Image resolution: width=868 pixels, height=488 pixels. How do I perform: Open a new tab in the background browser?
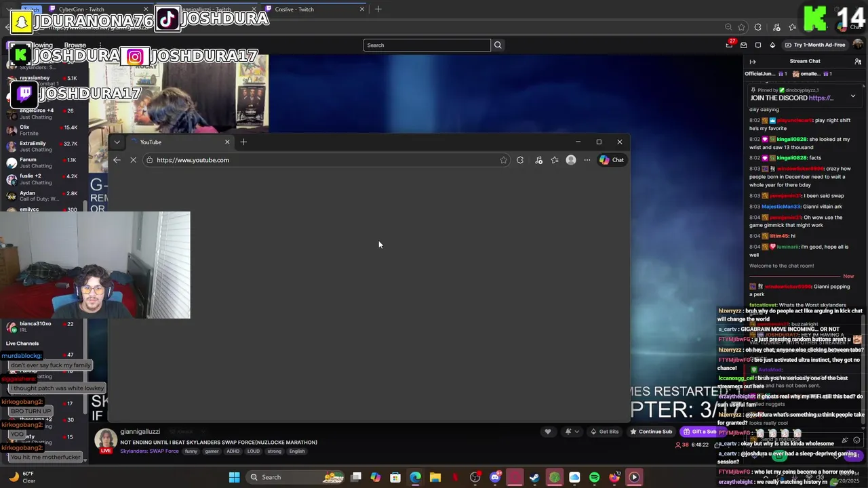(378, 9)
